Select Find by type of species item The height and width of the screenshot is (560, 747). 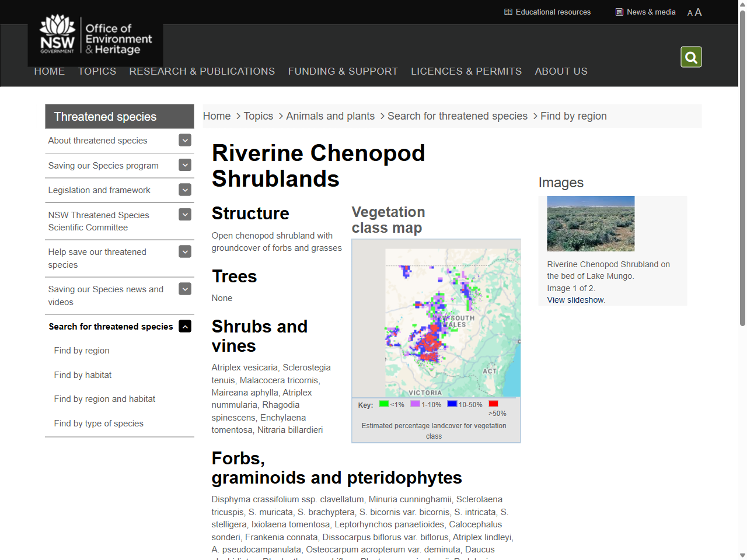tap(99, 423)
